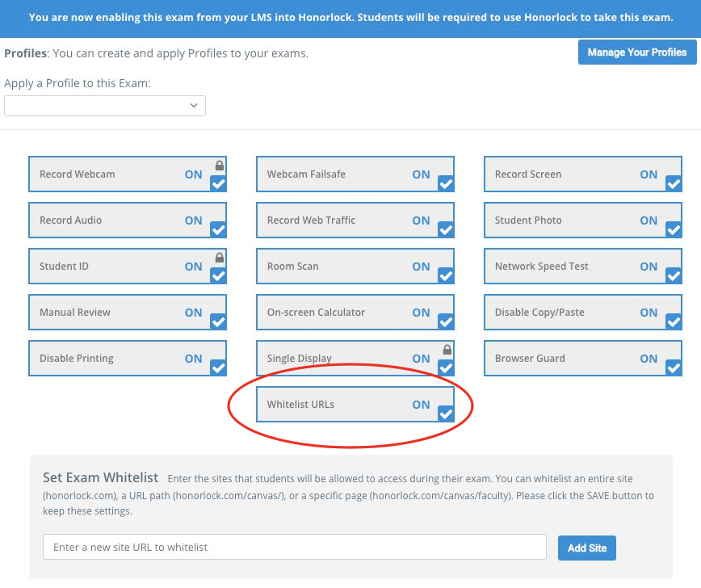Focus the new site URL whitelist field
The width and height of the screenshot is (701, 588).
(x=295, y=547)
